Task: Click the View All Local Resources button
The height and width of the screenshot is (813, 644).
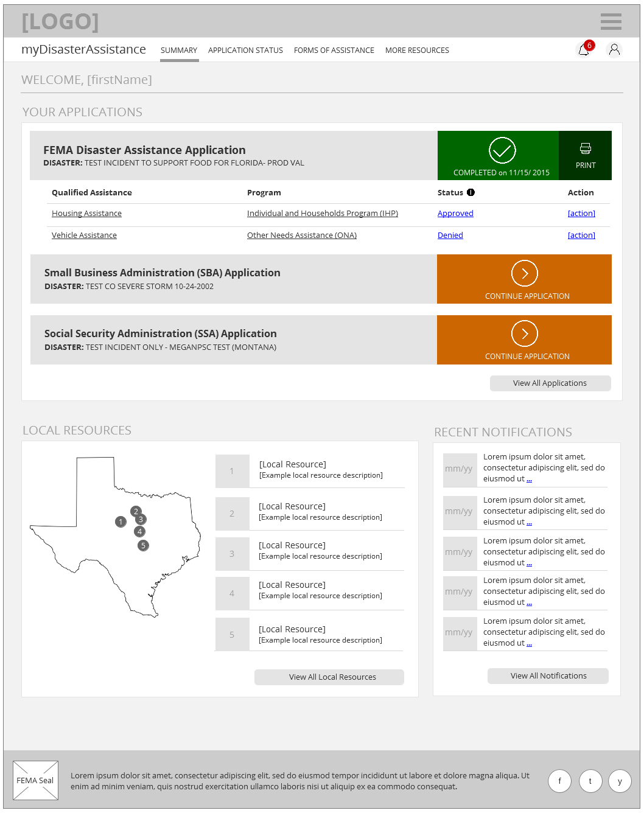Action: click(329, 677)
